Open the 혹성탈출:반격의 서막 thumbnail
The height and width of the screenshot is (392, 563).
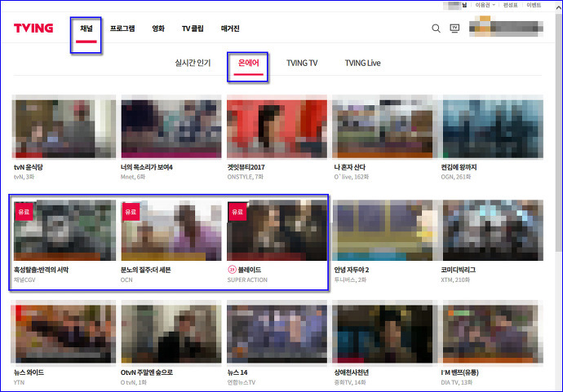(x=64, y=231)
